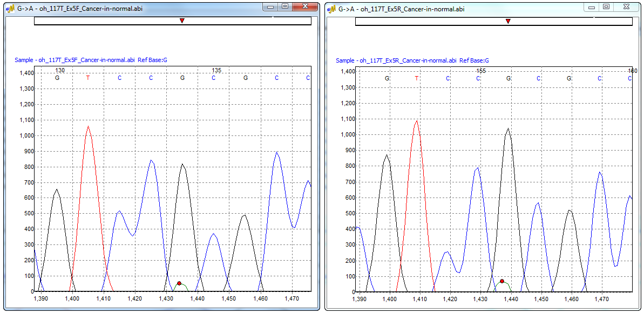Screen dimensions: 644x313
Task: Click the sample label of Ex5F trace
Action: tap(91, 60)
